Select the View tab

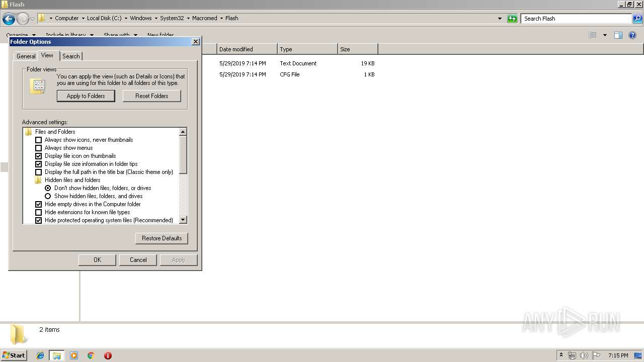pyautogui.click(x=47, y=55)
